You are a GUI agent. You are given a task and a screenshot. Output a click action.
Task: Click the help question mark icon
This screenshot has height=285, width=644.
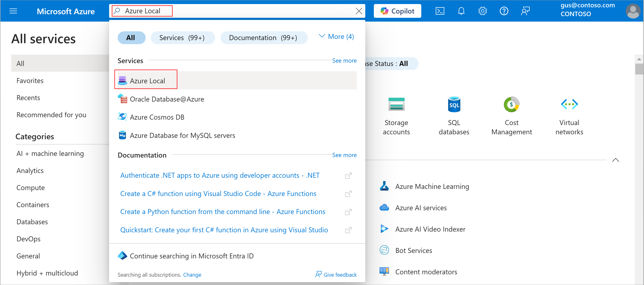pyautogui.click(x=504, y=11)
